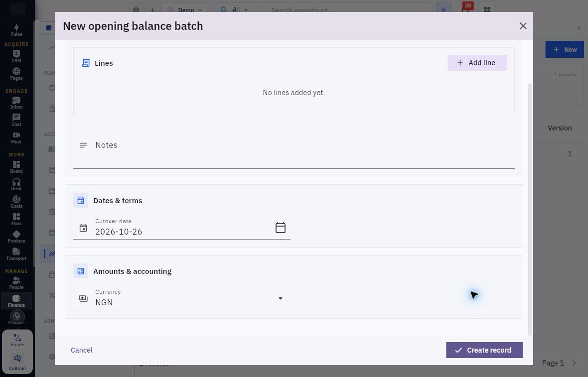Click the Amounts & accounting section icon
The image size is (588, 377).
(81, 271)
